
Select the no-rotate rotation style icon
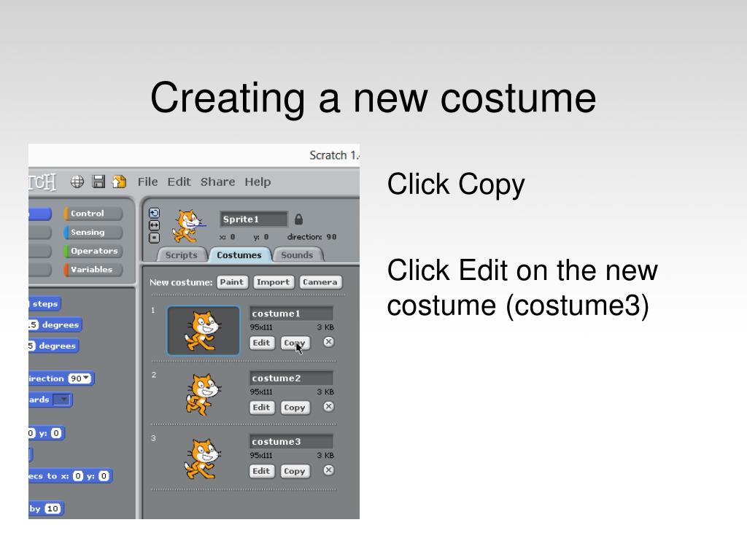(155, 238)
